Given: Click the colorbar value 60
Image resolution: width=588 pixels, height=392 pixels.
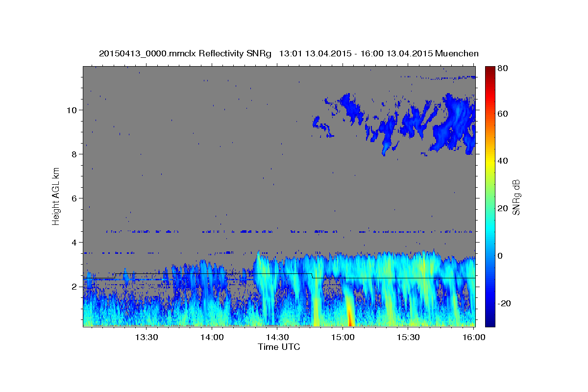Looking at the screenshot, I should pos(502,114).
